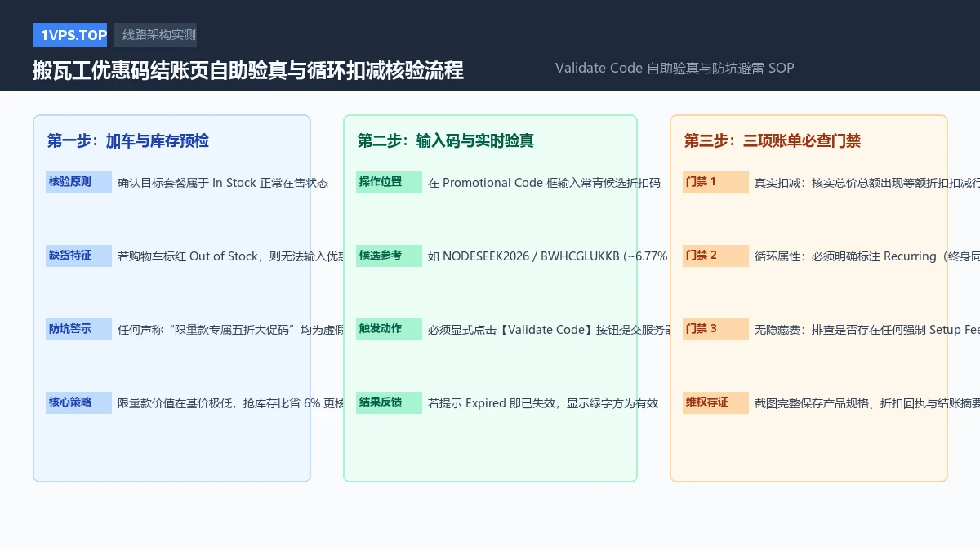The width and height of the screenshot is (980, 551).
Task: Select heading 第一步：加车与库存预检
Action: click(x=128, y=140)
